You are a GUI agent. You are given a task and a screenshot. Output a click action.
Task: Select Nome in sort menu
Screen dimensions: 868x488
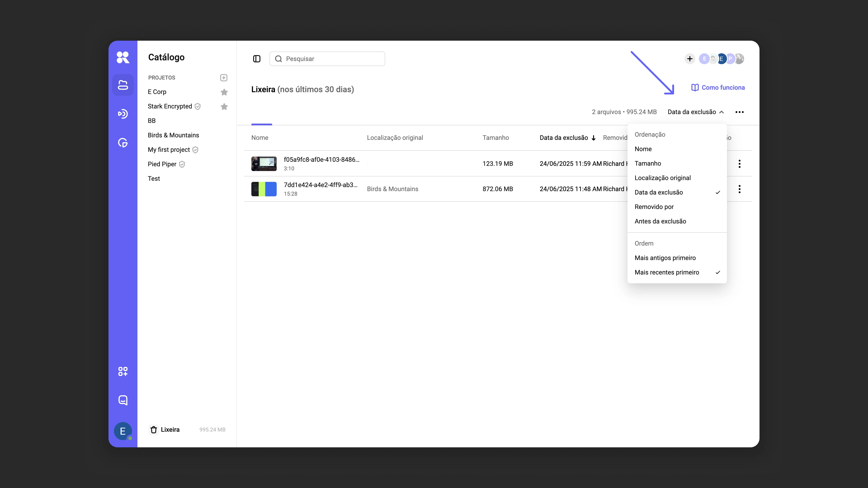coord(677,149)
